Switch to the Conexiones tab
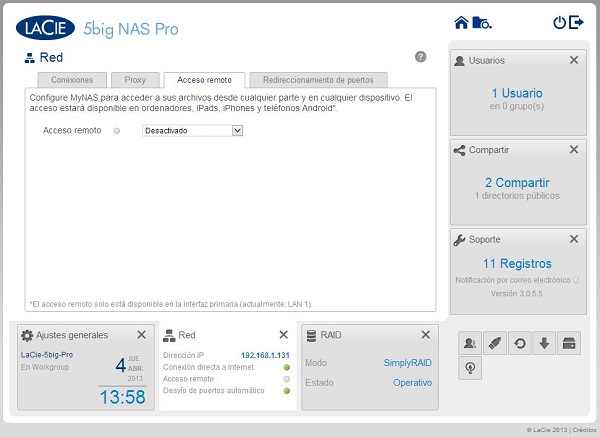 pos(72,80)
